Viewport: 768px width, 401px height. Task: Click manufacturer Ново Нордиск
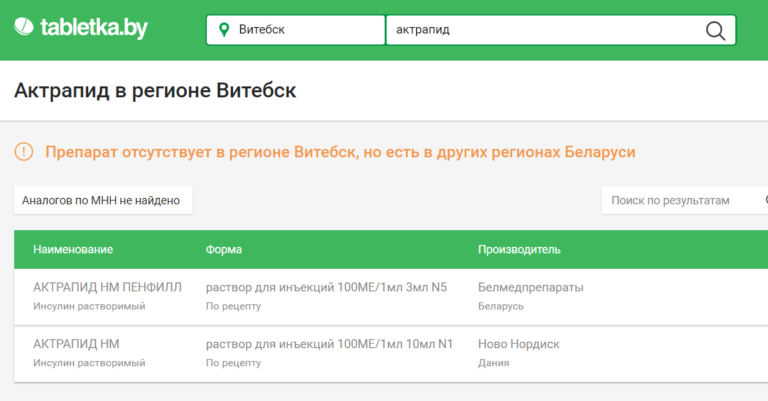click(x=519, y=344)
